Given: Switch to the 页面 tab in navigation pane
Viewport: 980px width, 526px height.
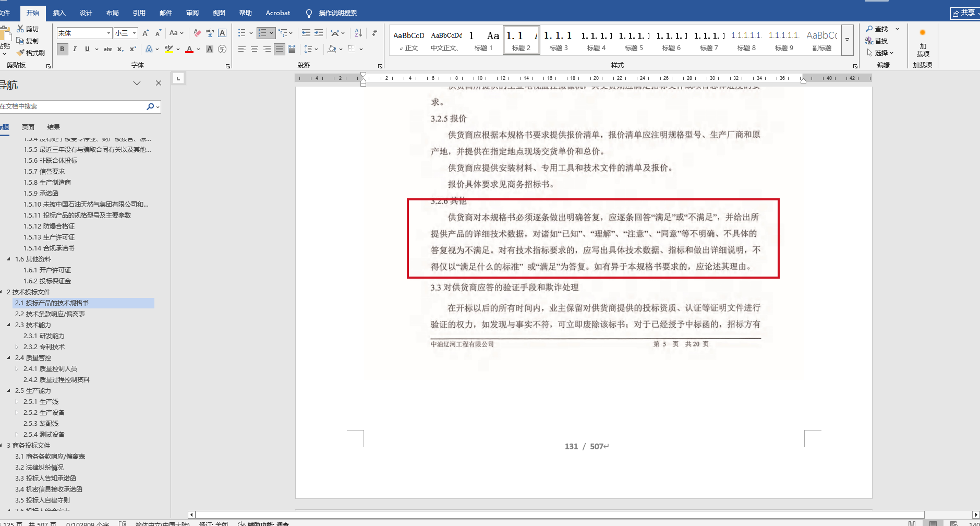Looking at the screenshot, I should pos(28,127).
